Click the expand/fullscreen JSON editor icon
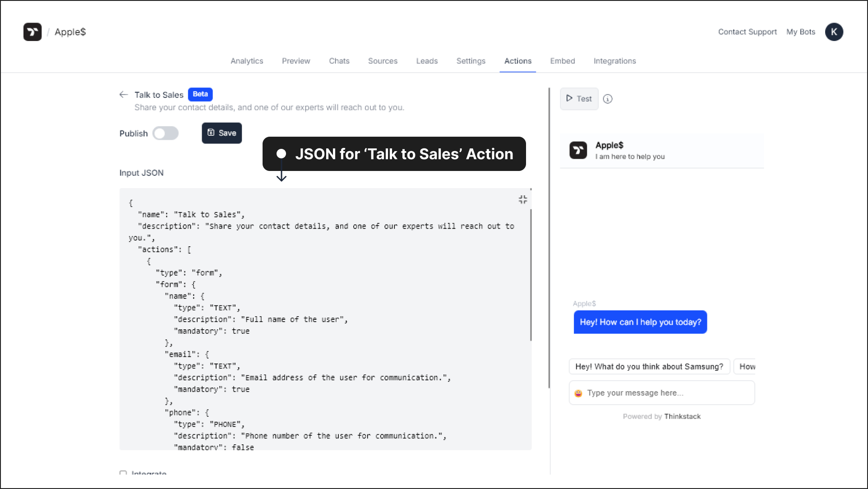 523,199
